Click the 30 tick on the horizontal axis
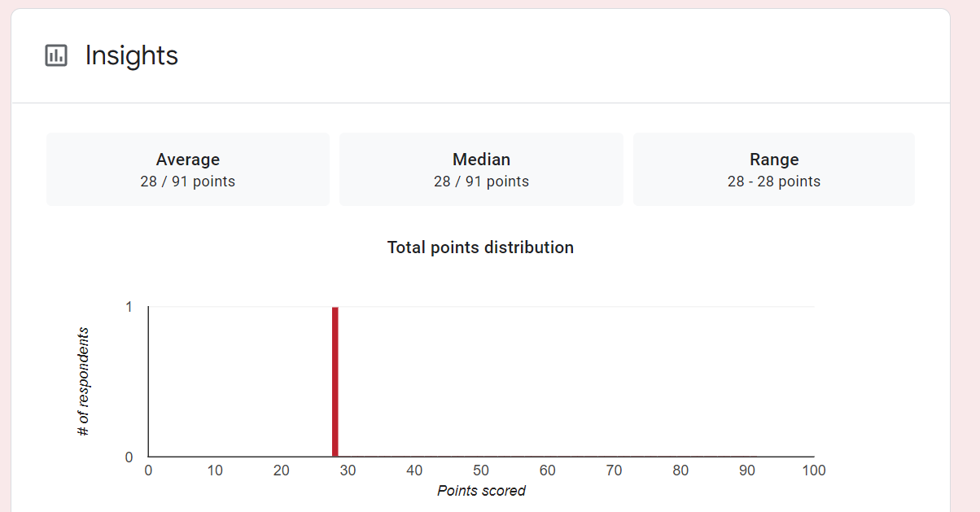Screen dimensions: 980x512 pyautogui.click(x=348, y=470)
